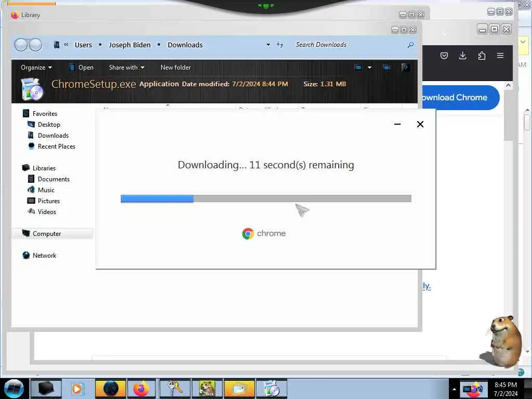Image resolution: width=532 pixels, height=399 pixels.
Task: Navigate to Users in breadcrumb
Action: tap(83, 45)
